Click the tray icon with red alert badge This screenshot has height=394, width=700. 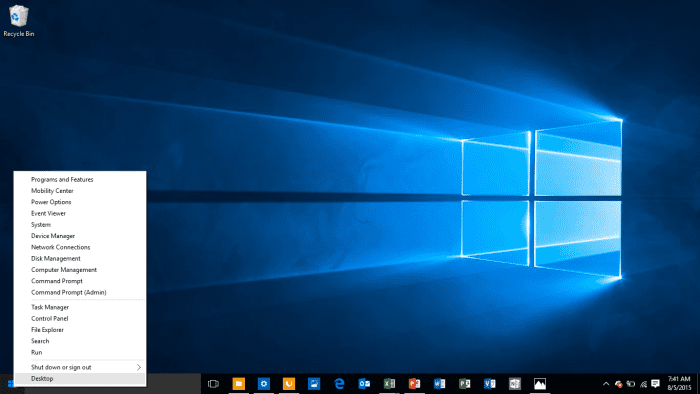tap(618, 384)
